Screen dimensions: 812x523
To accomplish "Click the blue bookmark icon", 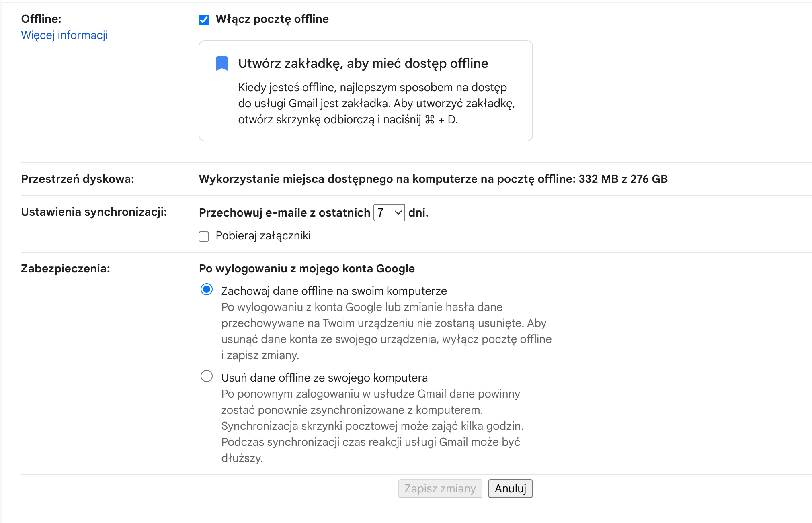I will tap(222, 63).
